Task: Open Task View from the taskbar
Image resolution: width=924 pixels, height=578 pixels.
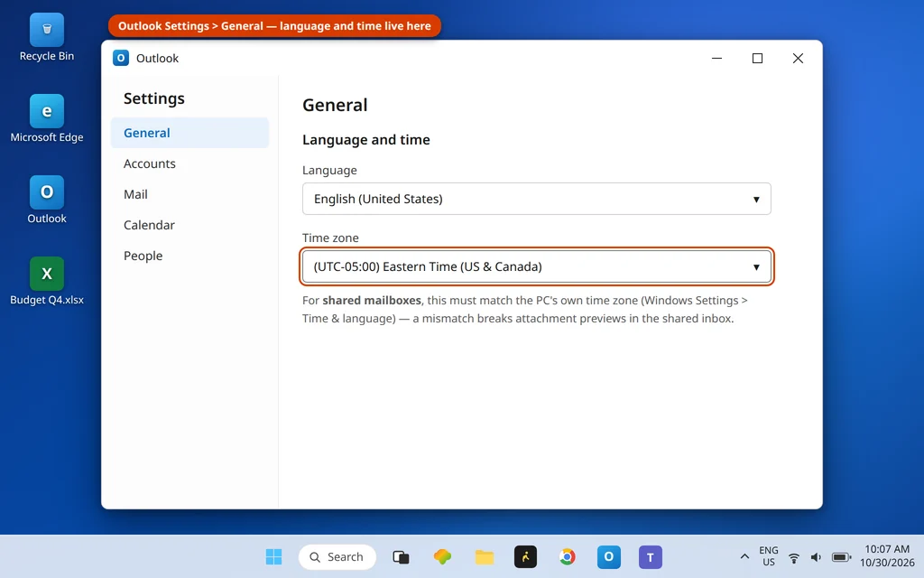Action: pos(401,556)
